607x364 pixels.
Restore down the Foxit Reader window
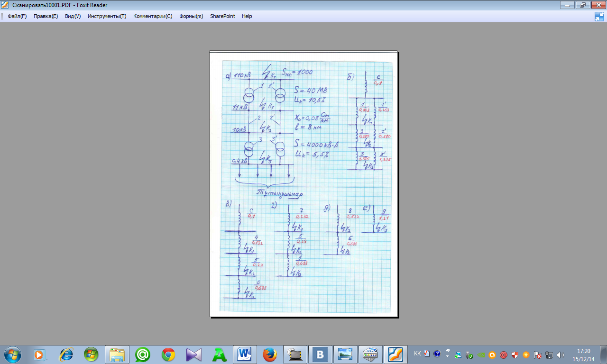(582, 5)
